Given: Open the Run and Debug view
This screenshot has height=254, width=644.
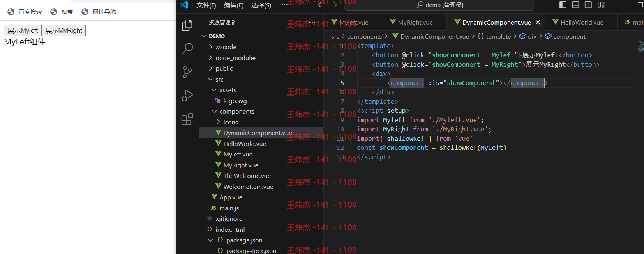Looking at the screenshot, I should tap(187, 96).
